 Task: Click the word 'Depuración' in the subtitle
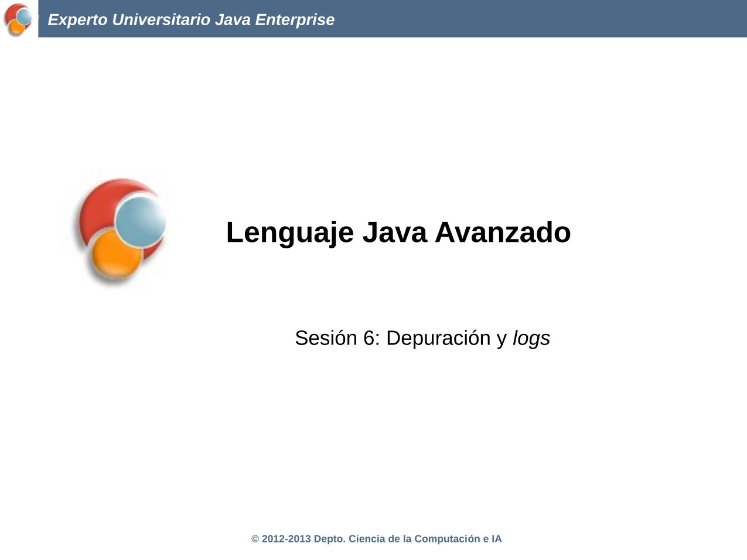(439, 338)
